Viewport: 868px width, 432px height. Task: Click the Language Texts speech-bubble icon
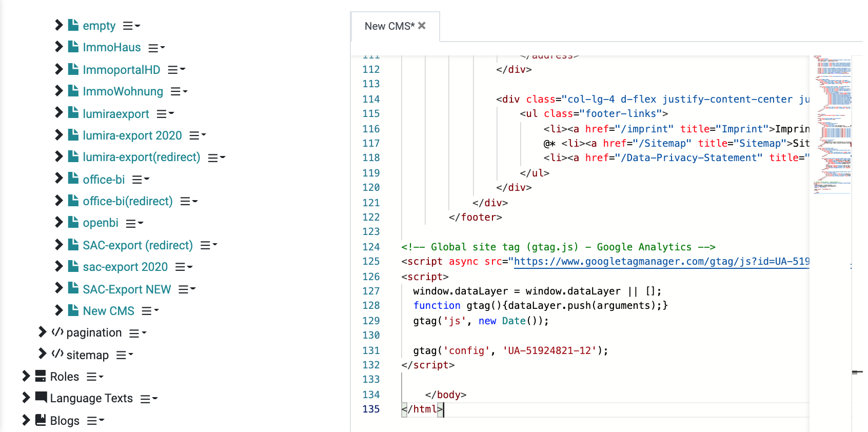coord(41,398)
